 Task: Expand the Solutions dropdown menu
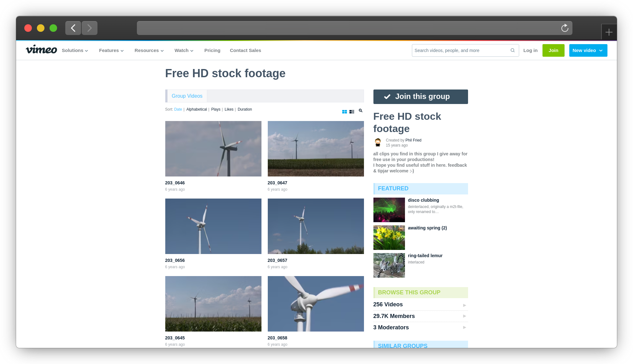75,50
